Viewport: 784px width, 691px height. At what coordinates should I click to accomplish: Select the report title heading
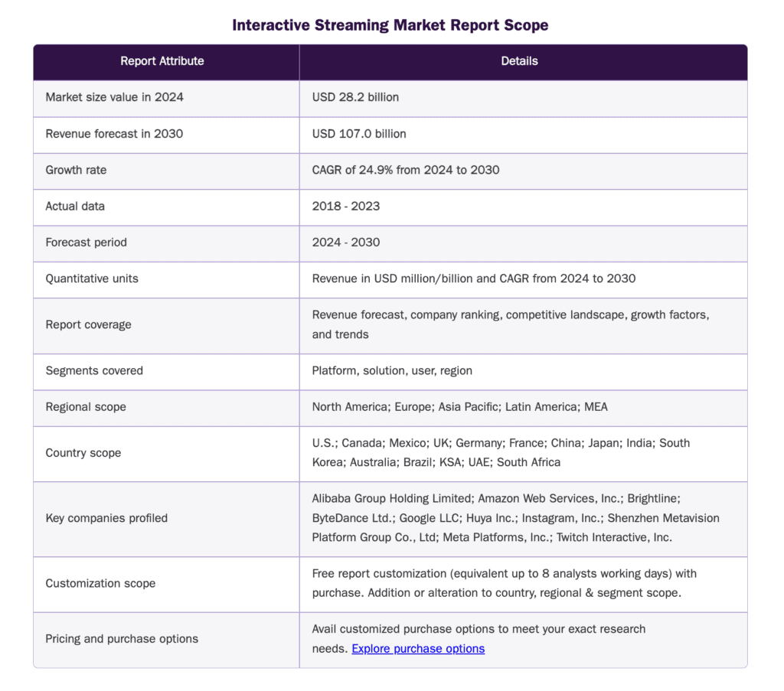pyautogui.click(x=390, y=24)
